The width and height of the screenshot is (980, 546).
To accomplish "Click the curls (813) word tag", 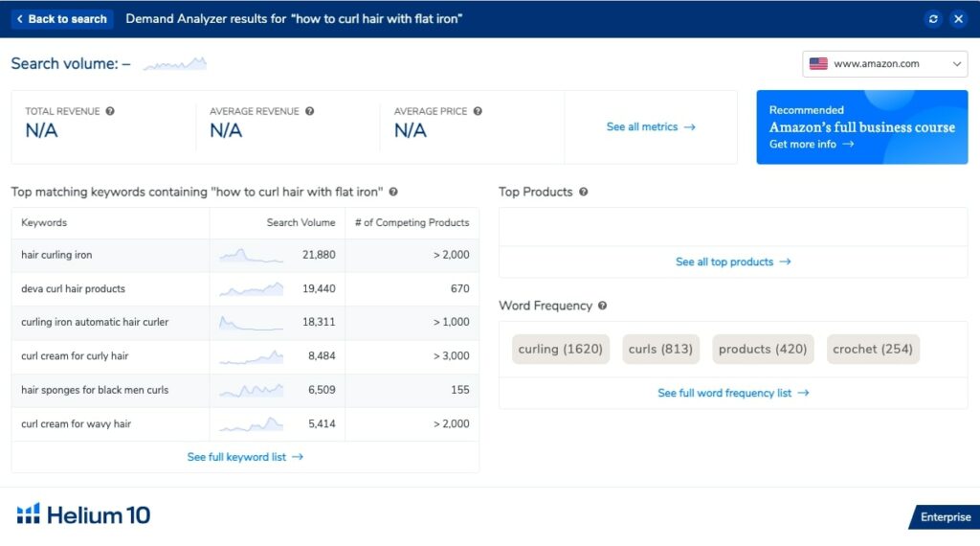I will pos(660,349).
